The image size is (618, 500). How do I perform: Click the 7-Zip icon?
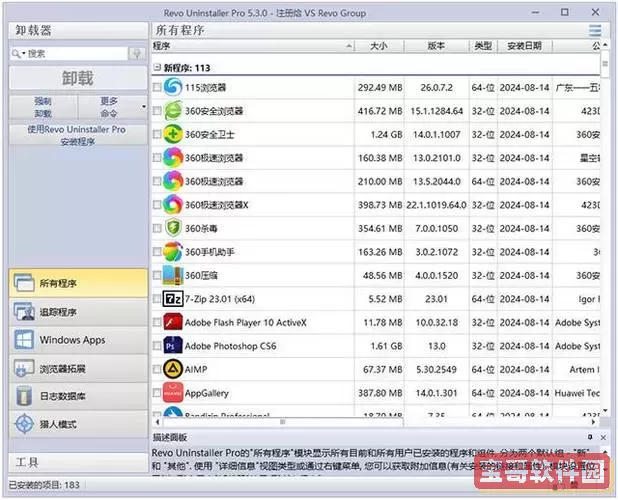click(173, 299)
